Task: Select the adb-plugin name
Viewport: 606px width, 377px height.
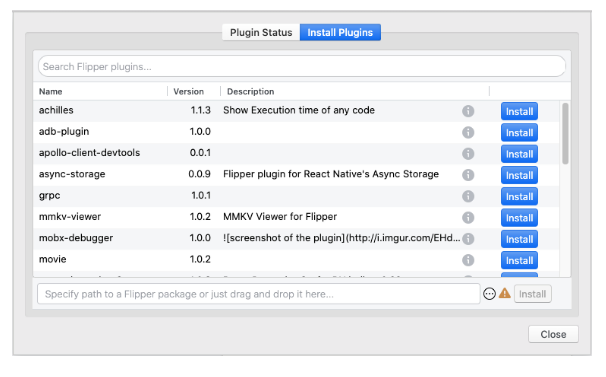Action: pos(64,131)
